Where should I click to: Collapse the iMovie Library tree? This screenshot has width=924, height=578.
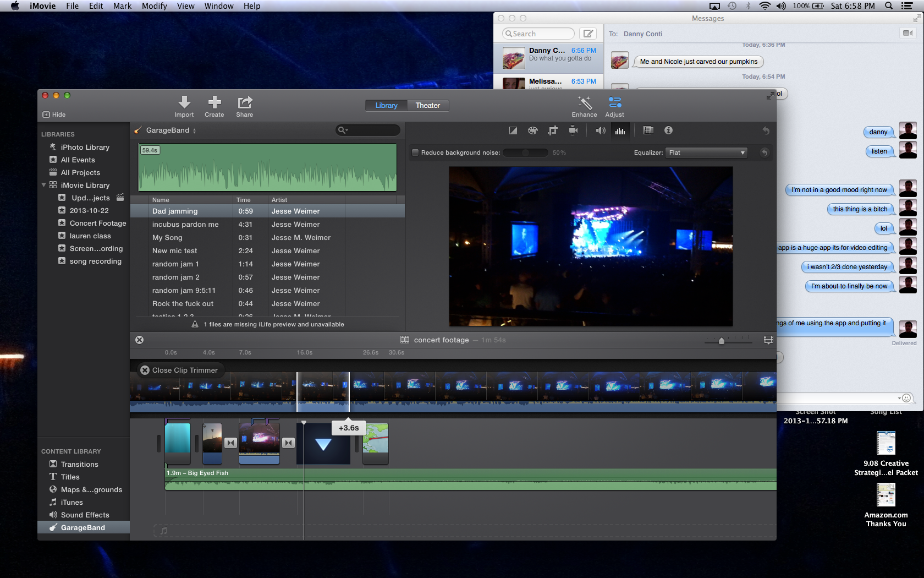pos(44,185)
